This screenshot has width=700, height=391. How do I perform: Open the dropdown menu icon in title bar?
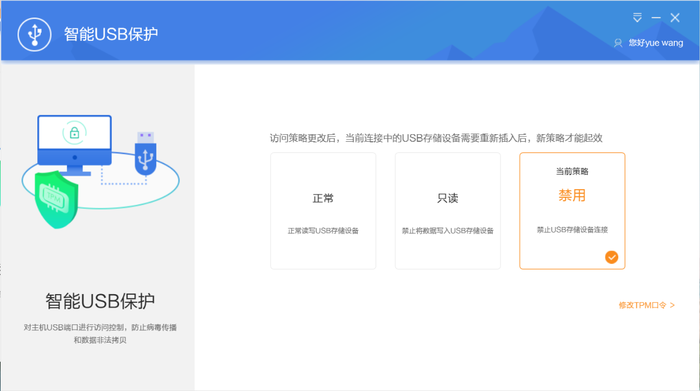pyautogui.click(x=637, y=18)
